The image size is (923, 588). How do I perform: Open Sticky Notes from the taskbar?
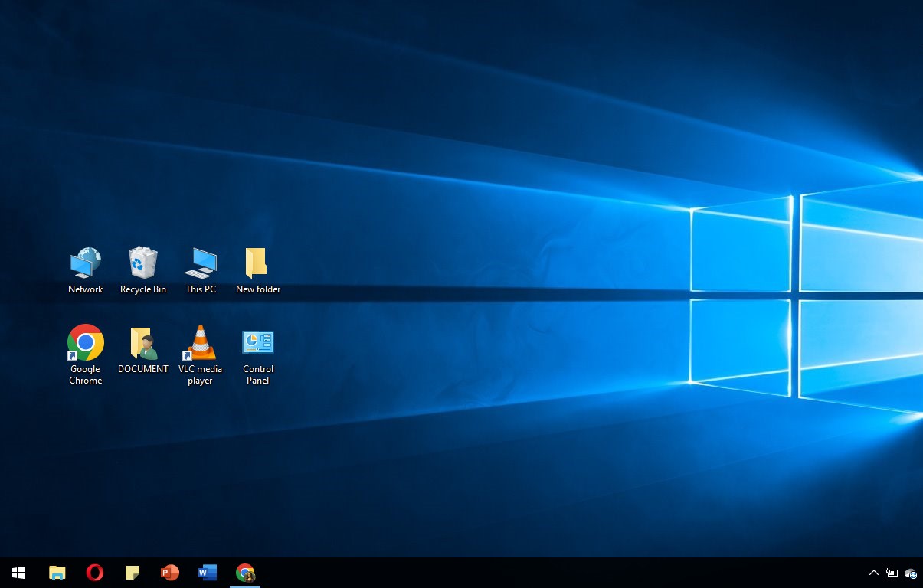pyautogui.click(x=132, y=573)
